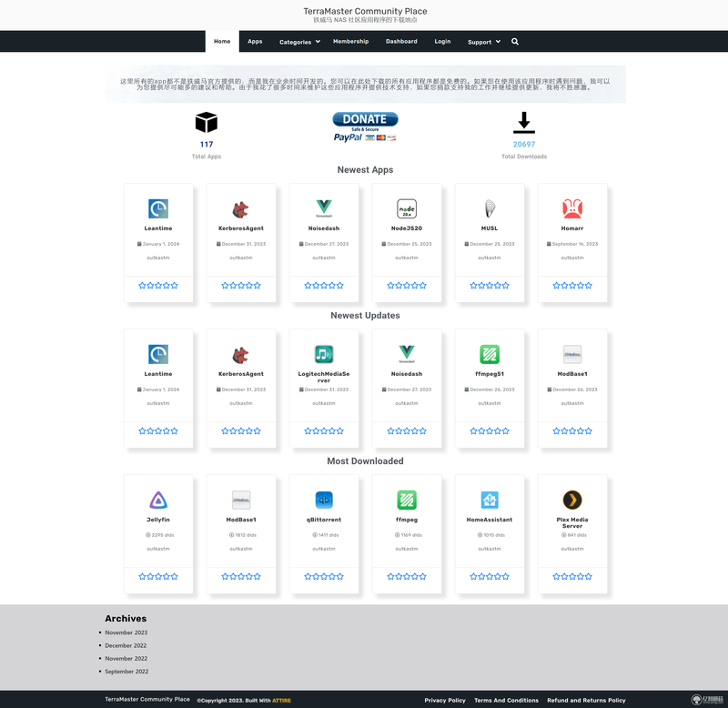Screen dimensions: 728x708
Task: Open Leantime icon under Newest Updates
Action: click(158, 354)
